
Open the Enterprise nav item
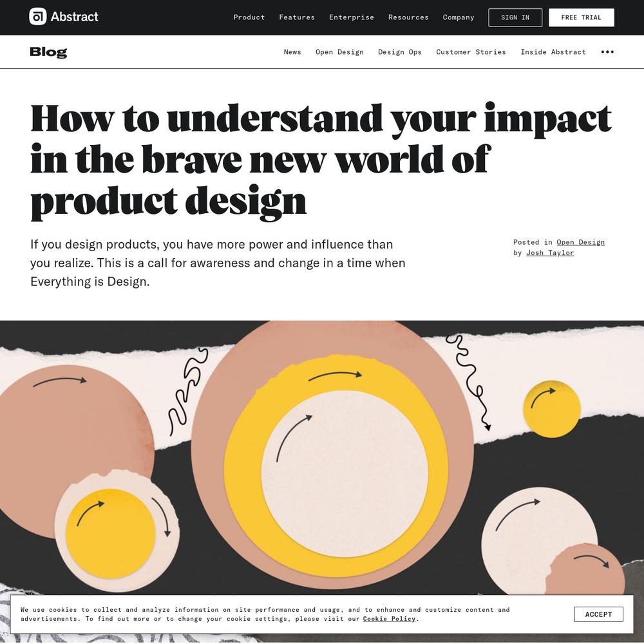click(x=351, y=17)
